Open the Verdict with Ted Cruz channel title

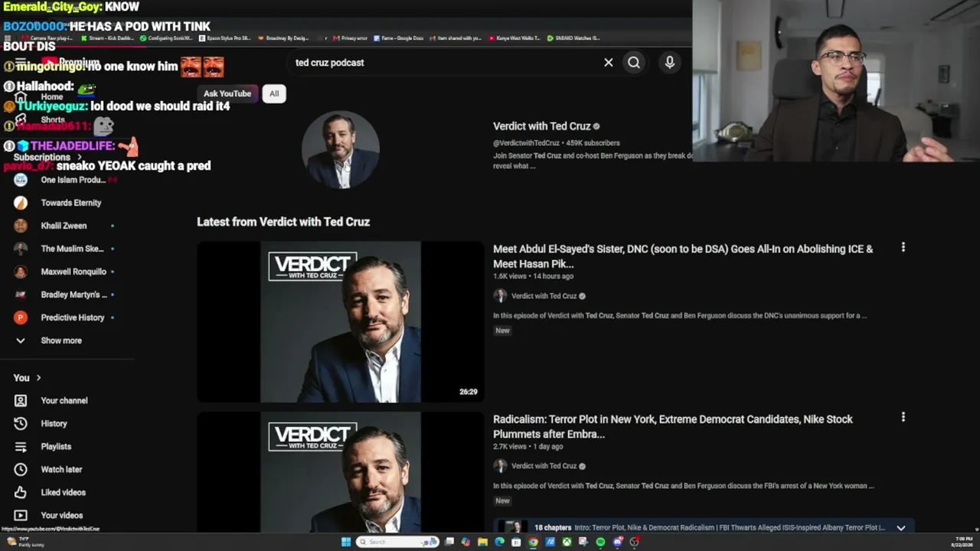(x=542, y=126)
